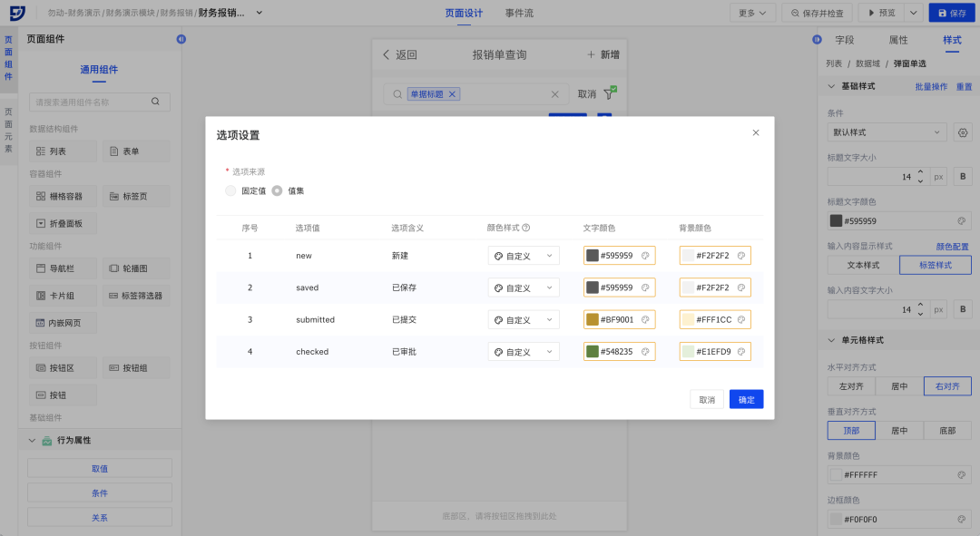The height and width of the screenshot is (536, 980).
Task: Switch to the 事件流 tab
Action: [519, 14]
